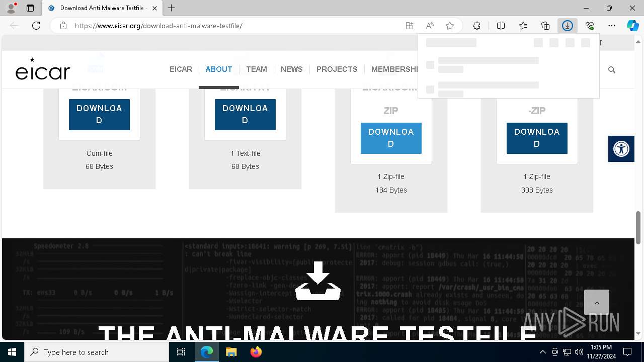Click the address bar URL
This screenshot has width=644, height=362.
click(x=158, y=26)
